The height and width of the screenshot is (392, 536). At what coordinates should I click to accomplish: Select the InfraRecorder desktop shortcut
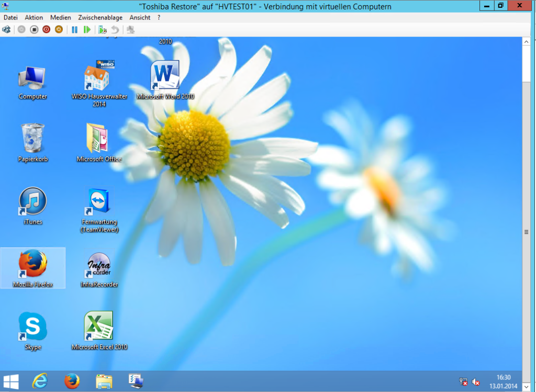tap(99, 267)
